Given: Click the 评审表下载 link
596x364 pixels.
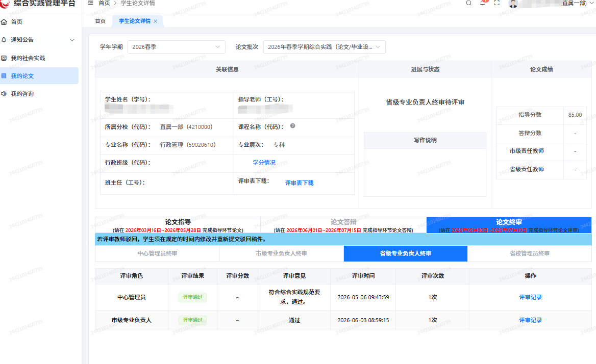Looking at the screenshot, I should pos(299,183).
